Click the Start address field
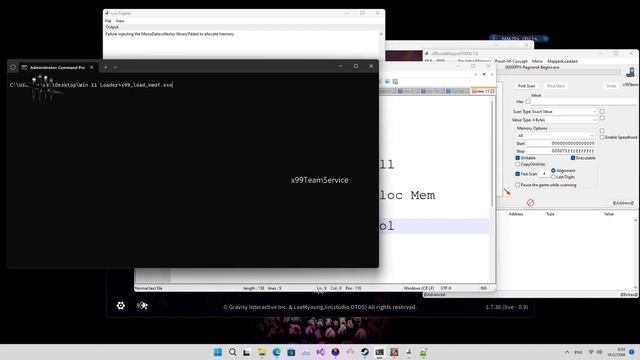 pos(561,143)
